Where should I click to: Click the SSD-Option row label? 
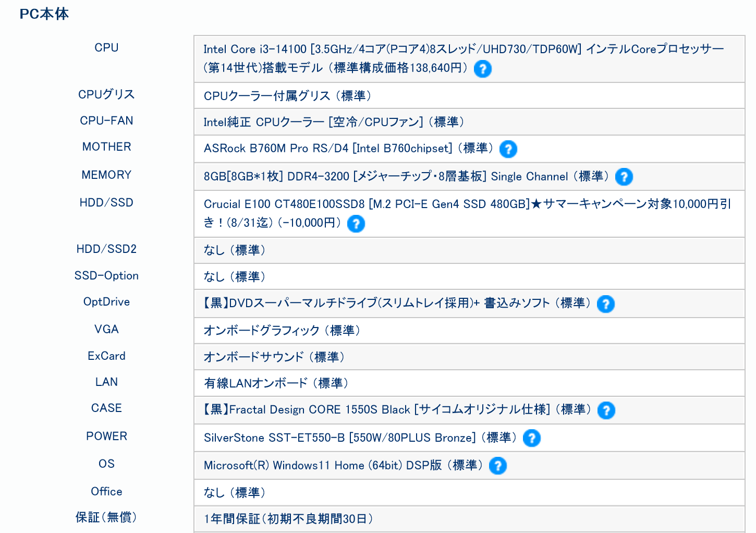[106, 275]
